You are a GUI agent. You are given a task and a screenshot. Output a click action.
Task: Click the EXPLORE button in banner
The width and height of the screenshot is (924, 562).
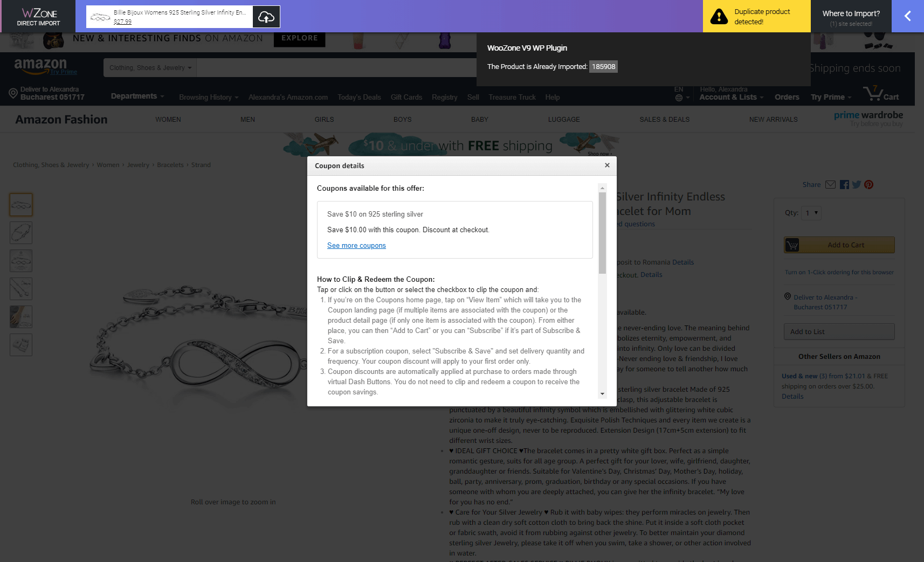(299, 38)
